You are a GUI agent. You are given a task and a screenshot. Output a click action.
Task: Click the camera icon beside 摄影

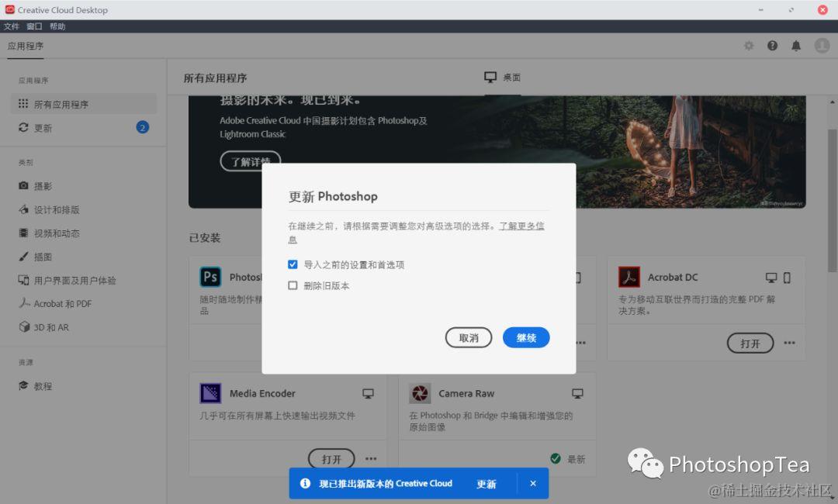pos(23,185)
